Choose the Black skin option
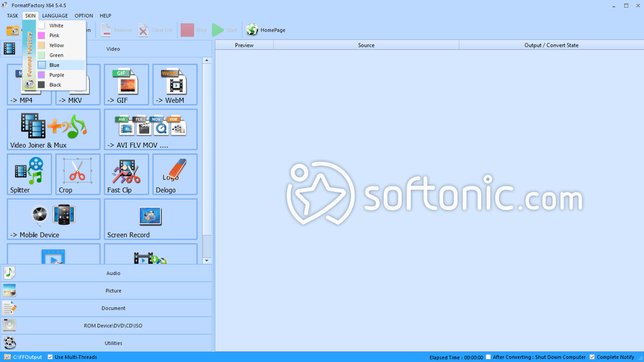The height and width of the screenshot is (362, 644). [61, 85]
